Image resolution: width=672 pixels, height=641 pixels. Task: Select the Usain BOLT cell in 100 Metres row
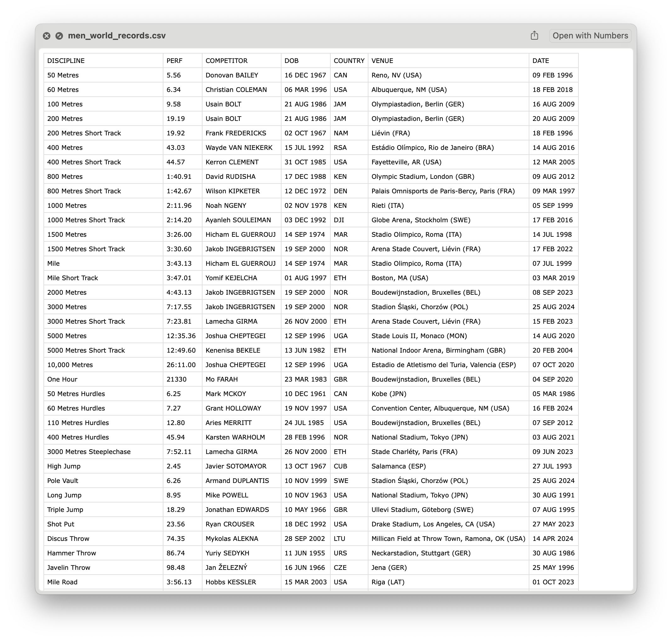click(241, 104)
